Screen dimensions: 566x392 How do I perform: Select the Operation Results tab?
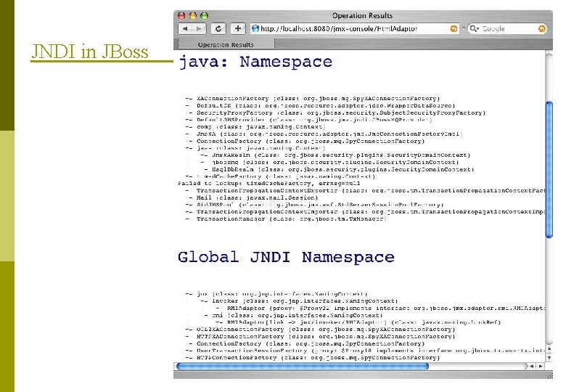226,45
